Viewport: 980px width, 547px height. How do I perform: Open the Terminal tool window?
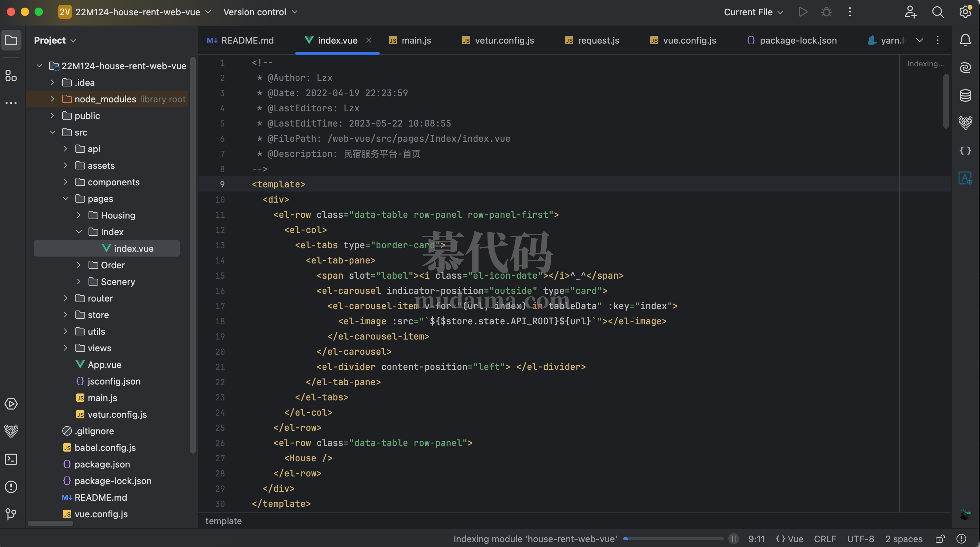[11, 459]
